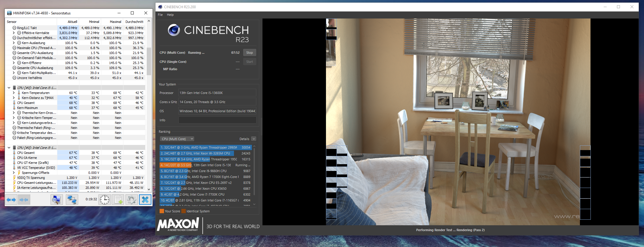Click the Identical System brown swatch
This screenshot has height=247, width=644.
[x=184, y=211]
